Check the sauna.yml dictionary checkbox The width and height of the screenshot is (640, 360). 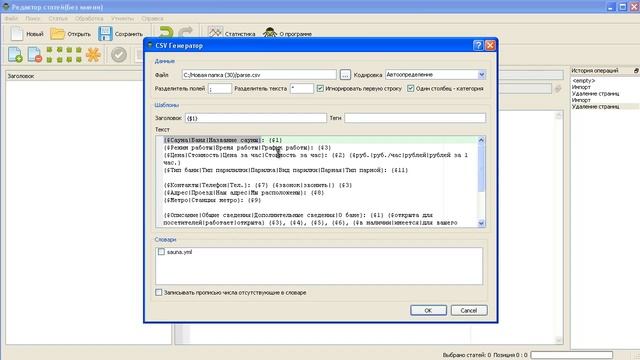(x=161, y=252)
